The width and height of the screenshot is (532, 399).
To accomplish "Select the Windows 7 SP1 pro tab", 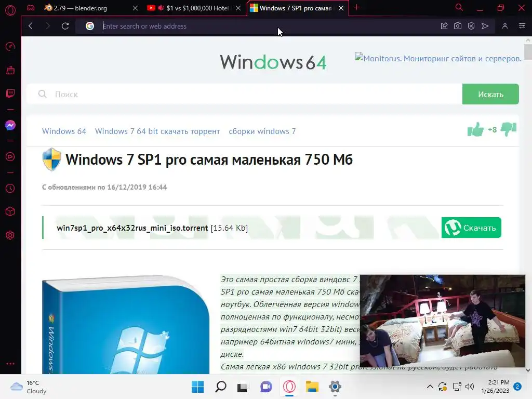I will point(296,8).
